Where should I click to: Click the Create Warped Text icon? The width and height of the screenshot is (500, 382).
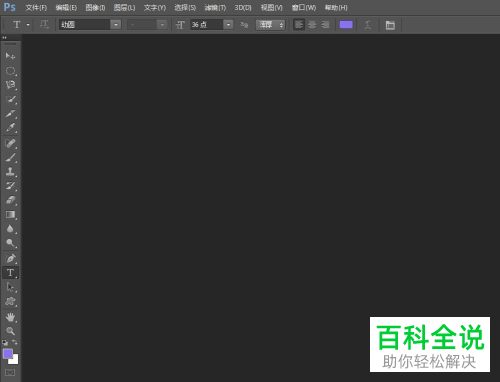(368, 25)
